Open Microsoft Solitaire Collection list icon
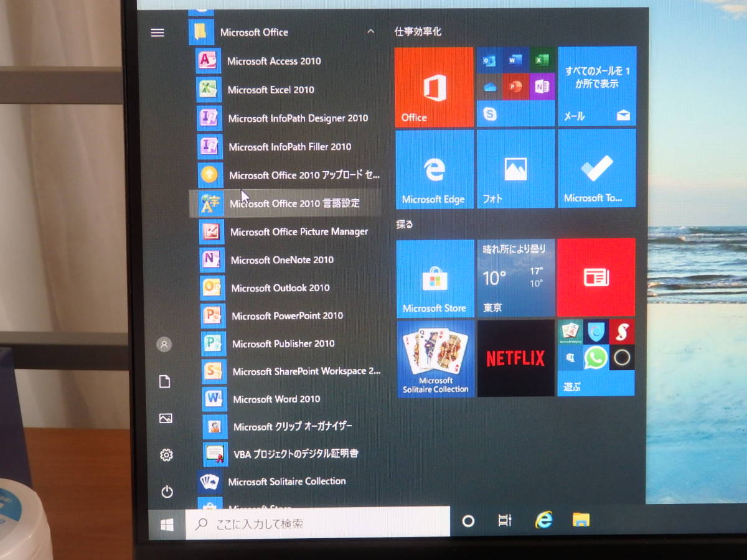The width and height of the screenshot is (747, 560). (209, 481)
